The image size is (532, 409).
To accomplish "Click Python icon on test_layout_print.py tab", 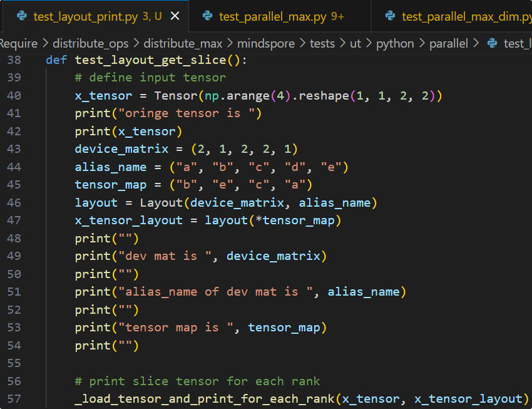I will tap(21, 16).
